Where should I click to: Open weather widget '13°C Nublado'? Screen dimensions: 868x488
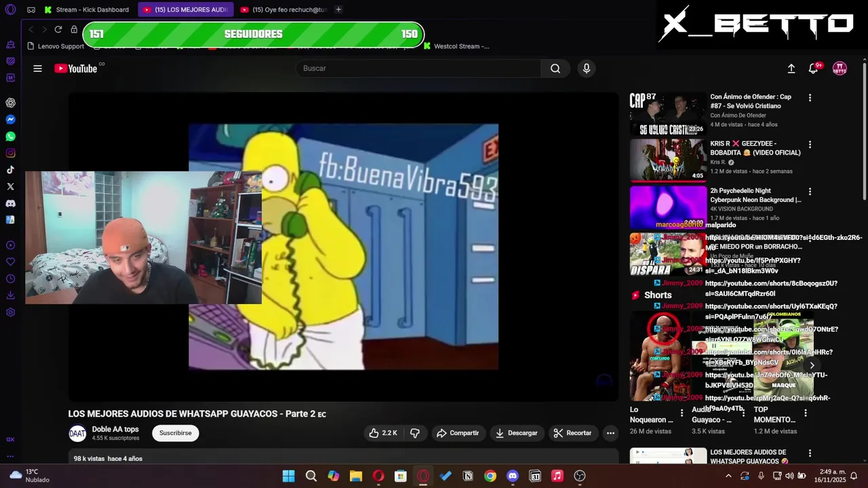click(28, 476)
